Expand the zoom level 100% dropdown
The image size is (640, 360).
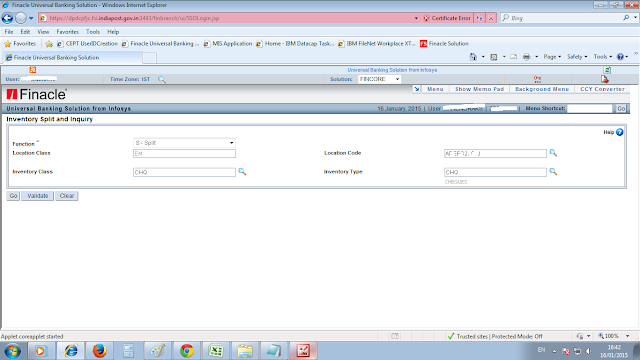(627, 336)
